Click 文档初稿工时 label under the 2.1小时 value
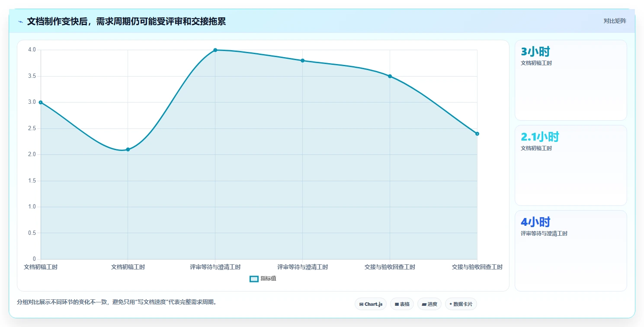This screenshot has height=327, width=644. pos(536,148)
